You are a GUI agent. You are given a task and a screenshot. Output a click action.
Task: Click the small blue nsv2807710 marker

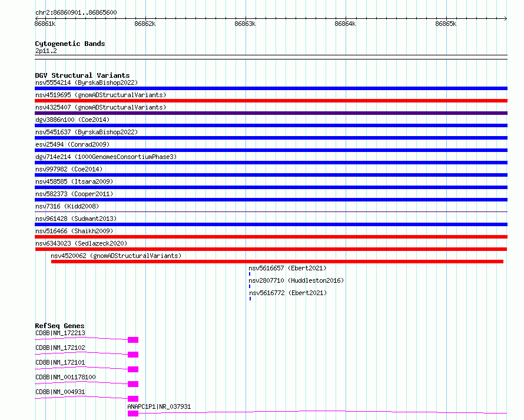coord(250,286)
